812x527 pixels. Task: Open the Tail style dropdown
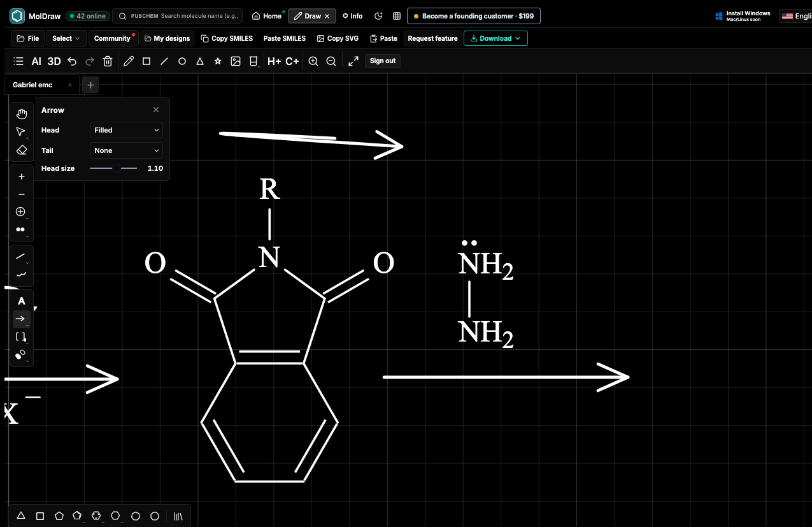[126, 150]
